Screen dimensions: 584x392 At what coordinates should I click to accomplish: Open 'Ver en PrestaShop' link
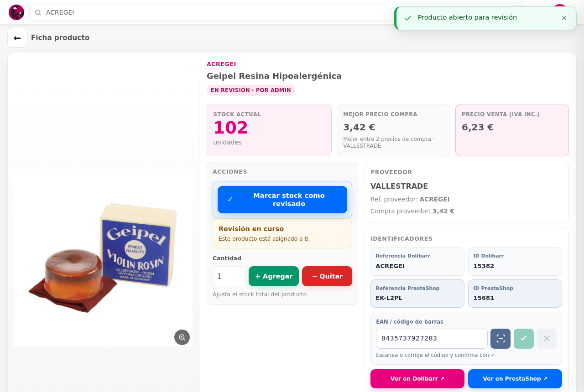coord(515,379)
